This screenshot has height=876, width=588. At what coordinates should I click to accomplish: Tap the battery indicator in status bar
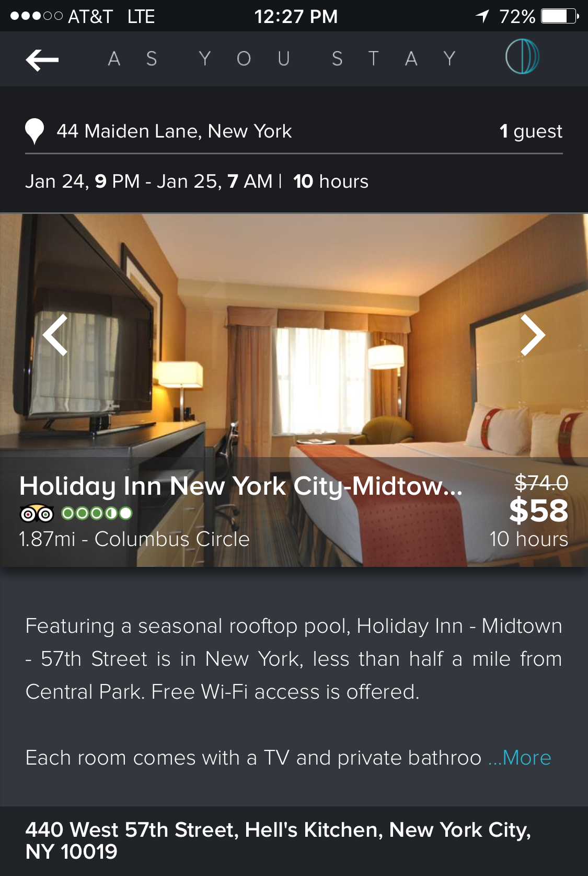560,16
